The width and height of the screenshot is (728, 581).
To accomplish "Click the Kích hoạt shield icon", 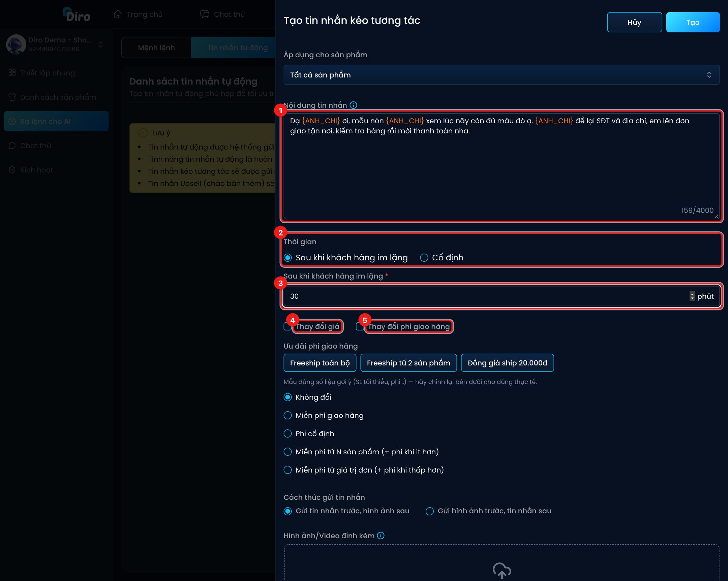I will point(12,170).
